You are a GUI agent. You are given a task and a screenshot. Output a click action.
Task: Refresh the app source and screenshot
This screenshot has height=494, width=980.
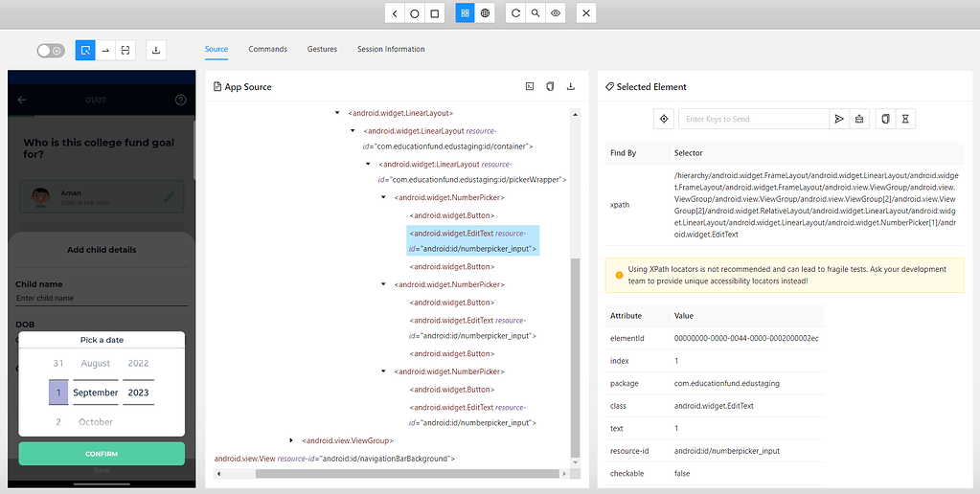[515, 13]
